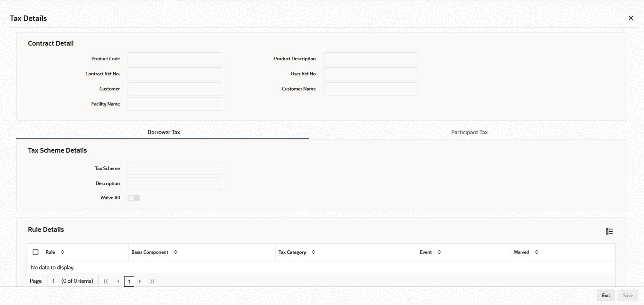
Task: Go to the first page of rules
Action: click(106, 281)
